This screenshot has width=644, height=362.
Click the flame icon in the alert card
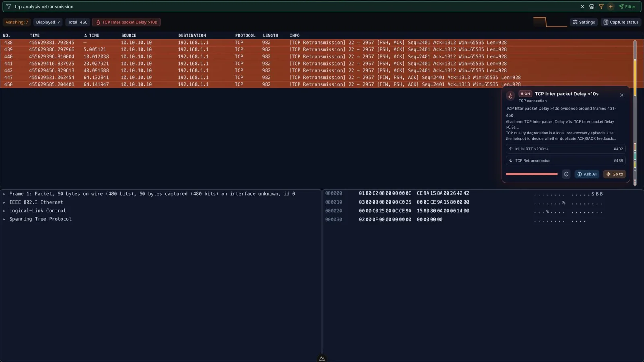point(510,96)
